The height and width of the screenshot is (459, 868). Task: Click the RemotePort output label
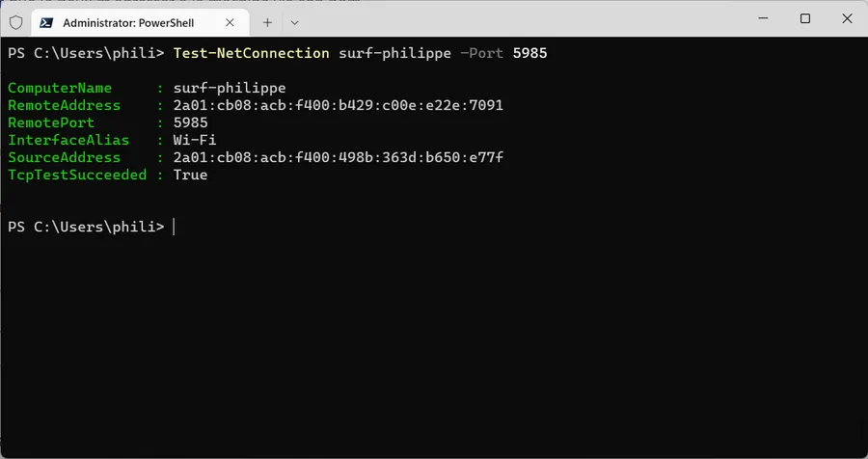click(x=51, y=122)
